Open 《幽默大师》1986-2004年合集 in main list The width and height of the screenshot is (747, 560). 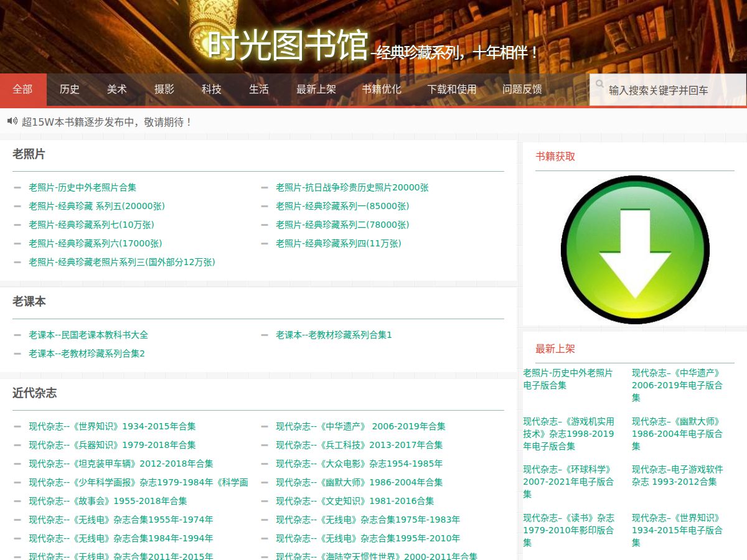point(359,482)
